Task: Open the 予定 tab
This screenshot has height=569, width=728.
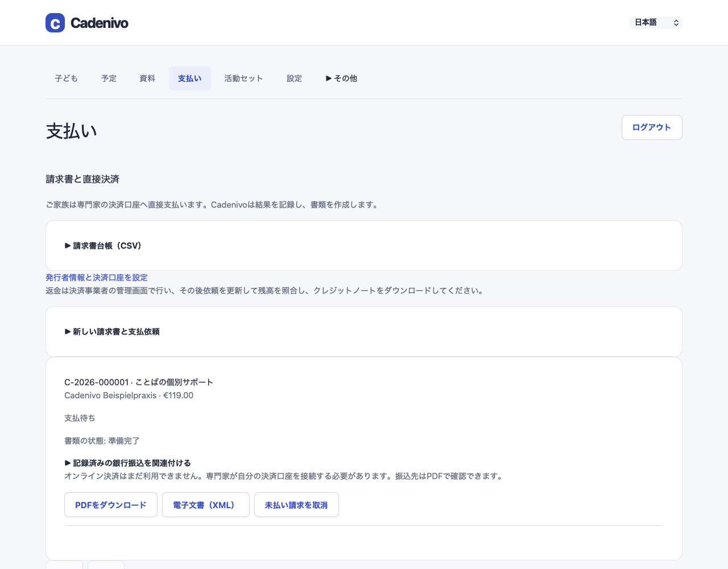Action: tap(109, 79)
